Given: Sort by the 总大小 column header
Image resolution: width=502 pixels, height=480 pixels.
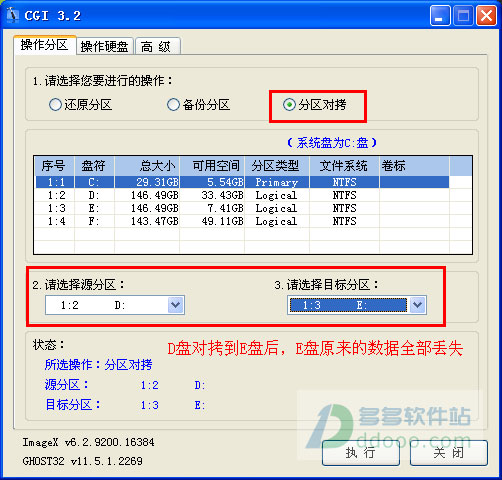Looking at the screenshot, I should point(147,166).
